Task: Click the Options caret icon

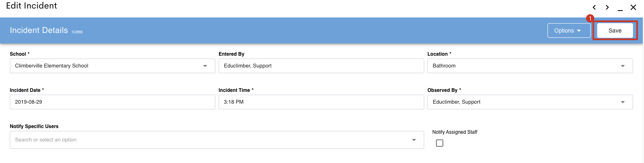Action: (579, 31)
